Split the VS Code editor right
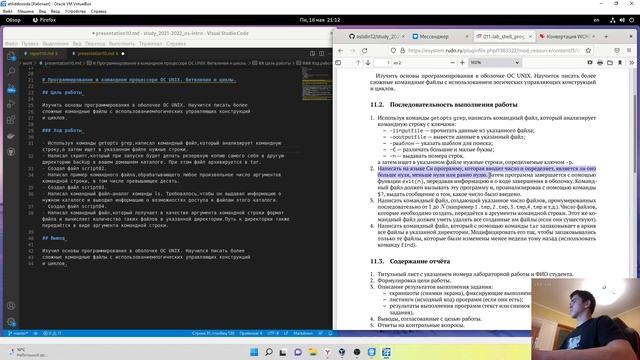Screen dimensions: 640x360 point(321,53)
